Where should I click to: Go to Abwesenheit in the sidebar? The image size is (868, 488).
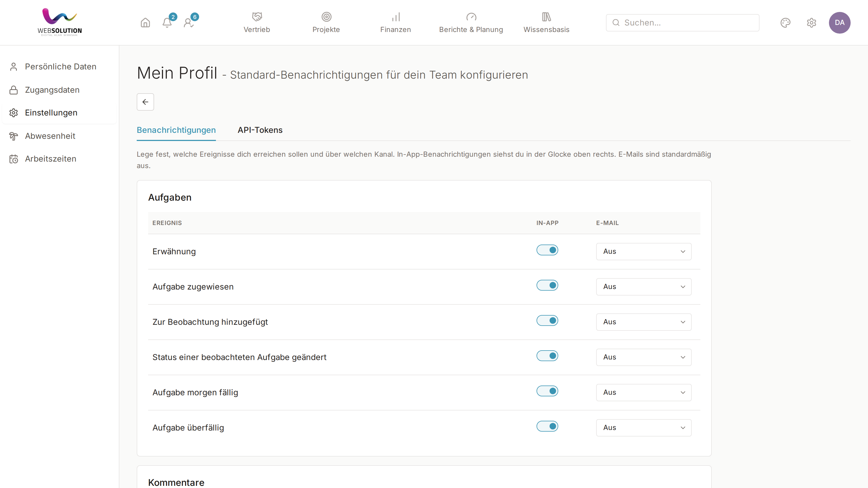(x=60, y=136)
